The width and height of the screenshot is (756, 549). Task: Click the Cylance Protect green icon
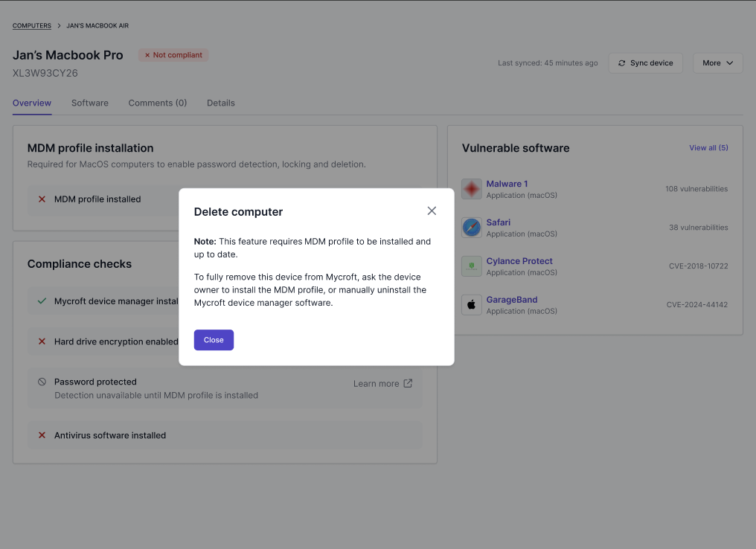472,266
